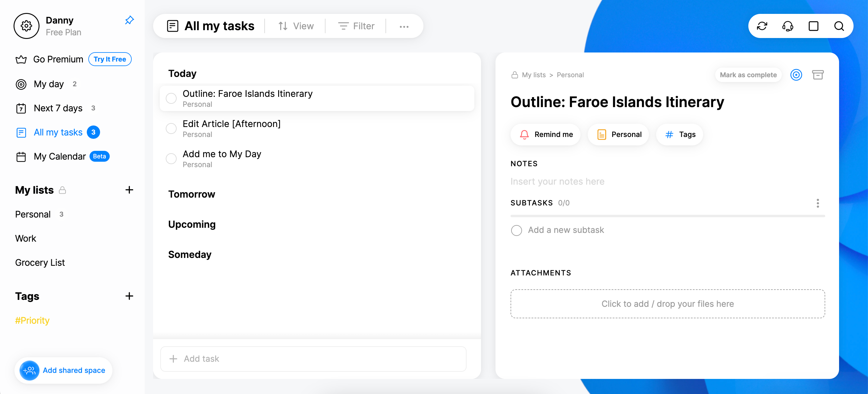Open the support headset icon
Image resolution: width=868 pixels, height=394 pixels.
[788, 26]
